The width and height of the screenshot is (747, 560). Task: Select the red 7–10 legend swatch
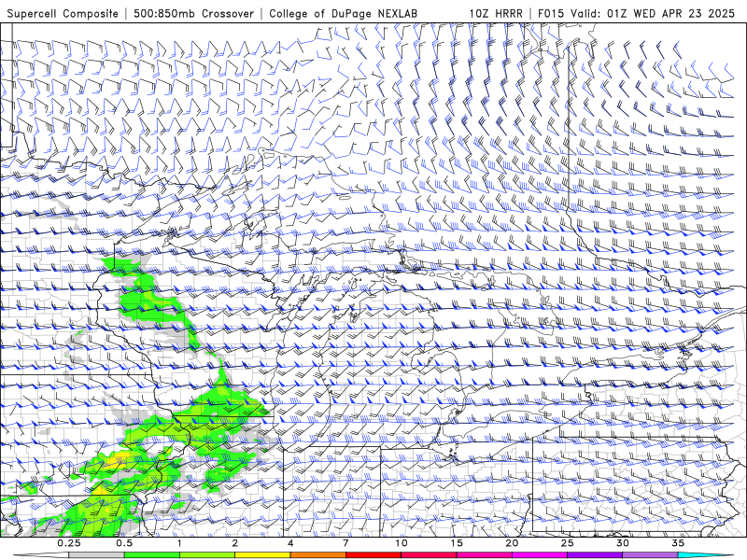pyautogui.click(x=373, y=555)
